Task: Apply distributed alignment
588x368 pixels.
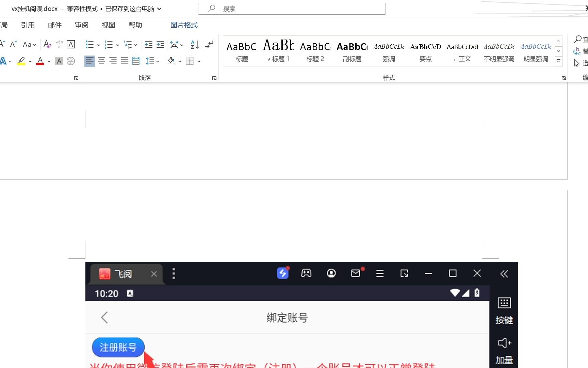Action: point(136,61)
